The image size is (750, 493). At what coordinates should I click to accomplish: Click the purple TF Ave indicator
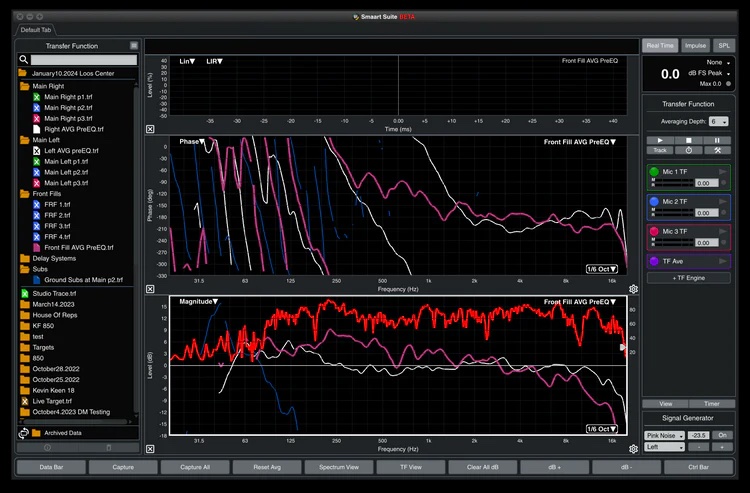653,260
